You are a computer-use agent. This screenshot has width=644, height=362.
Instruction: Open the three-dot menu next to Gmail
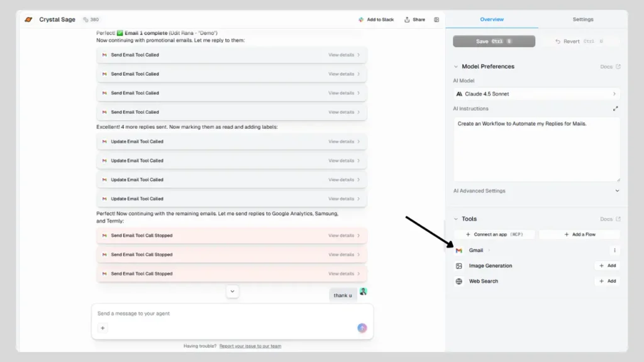click(x=614, y=250)
